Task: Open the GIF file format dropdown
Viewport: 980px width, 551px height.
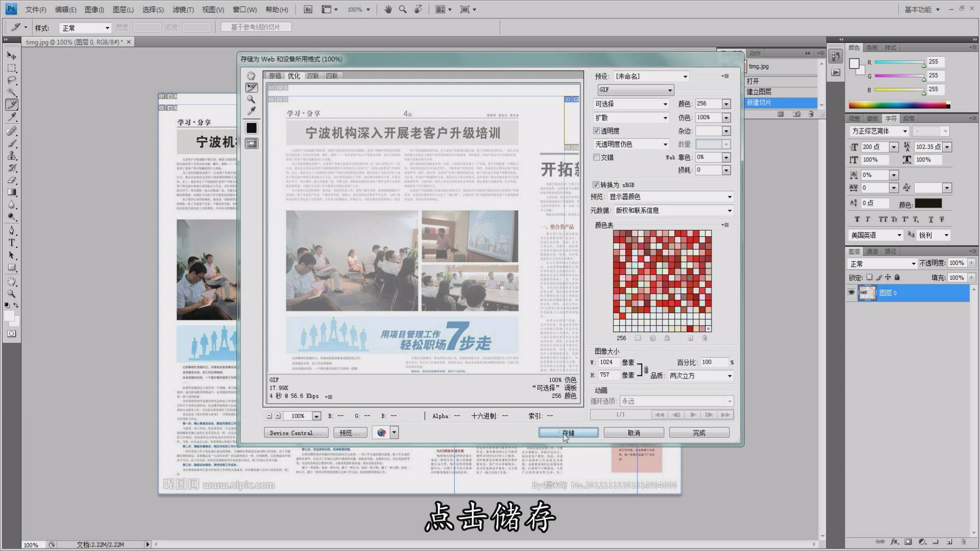Action: pyautogui.click(x=635, y=90)
